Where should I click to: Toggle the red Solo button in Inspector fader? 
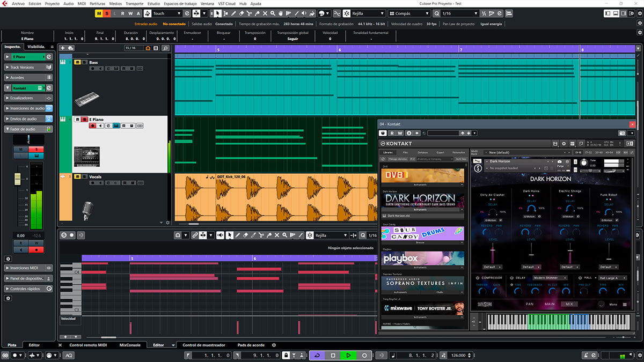[x=36, y=150]
